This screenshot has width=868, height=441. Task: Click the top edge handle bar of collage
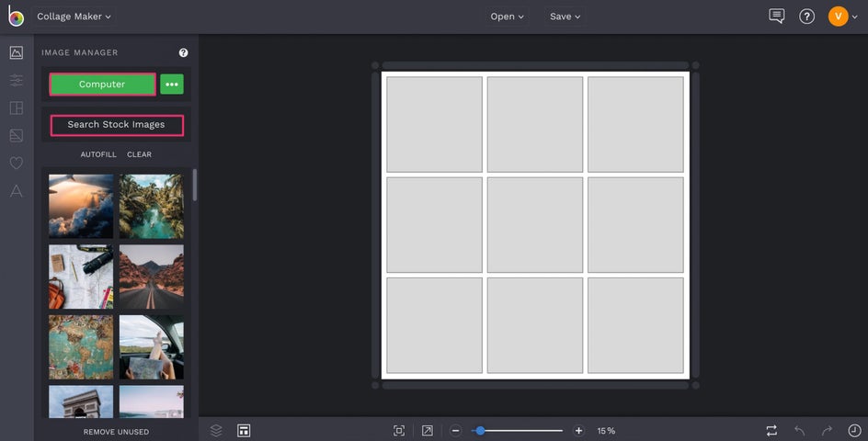pyautogui.click(x=535, y=65)
